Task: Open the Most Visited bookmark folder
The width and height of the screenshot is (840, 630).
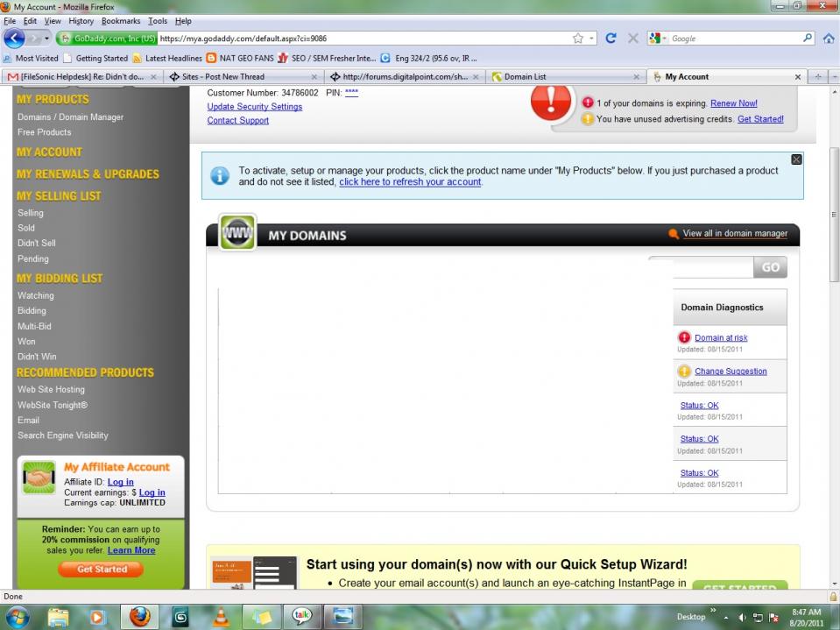Action: click(31, 58)
